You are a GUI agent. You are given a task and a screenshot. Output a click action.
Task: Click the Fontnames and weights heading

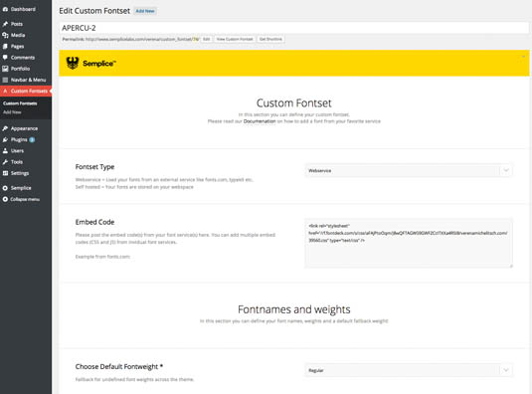pos(293,309)
